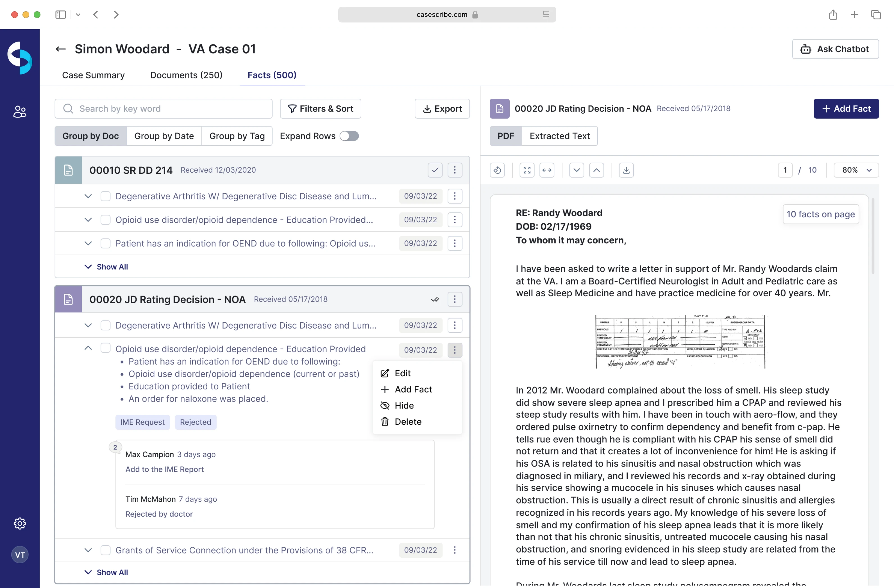
Task: Toggle the Expand Rows switch
Action: [x=349, y=136]
